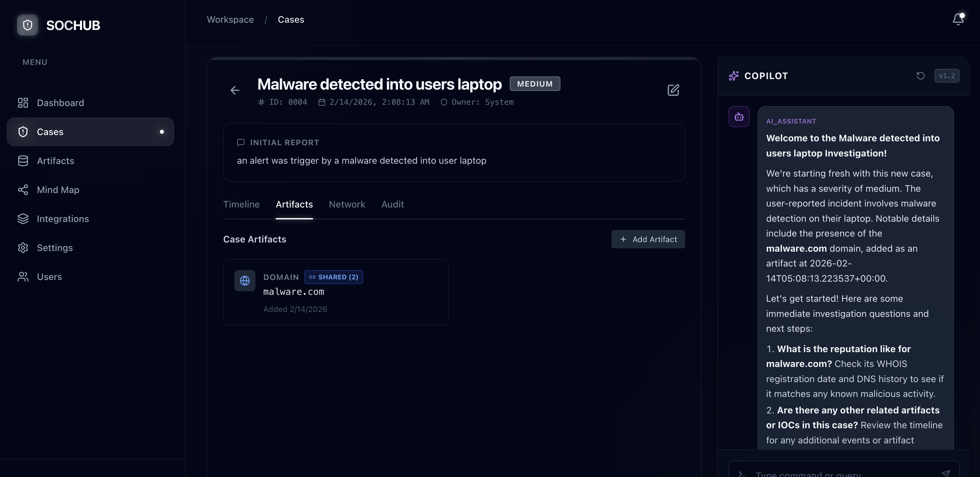Open the Workspace breadcrumb
This screenshot has height=477, width=980.
coord(230,19)
